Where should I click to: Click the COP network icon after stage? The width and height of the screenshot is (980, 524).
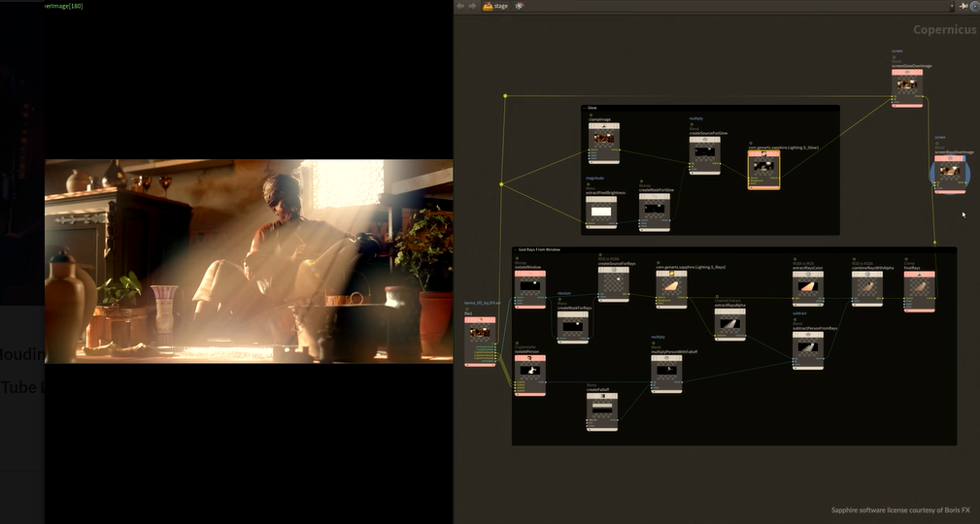coord(520,6)
